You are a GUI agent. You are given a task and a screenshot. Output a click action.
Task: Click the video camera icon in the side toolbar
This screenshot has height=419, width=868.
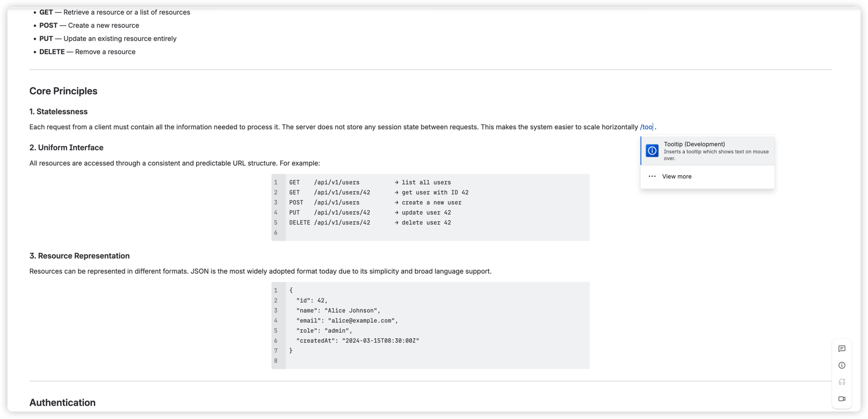841,399
